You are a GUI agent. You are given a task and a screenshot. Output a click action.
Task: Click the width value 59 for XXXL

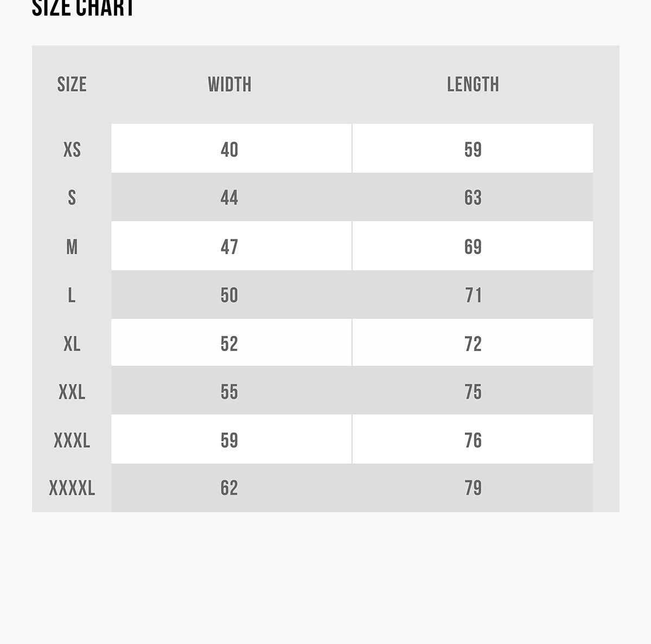click(229, 440)
